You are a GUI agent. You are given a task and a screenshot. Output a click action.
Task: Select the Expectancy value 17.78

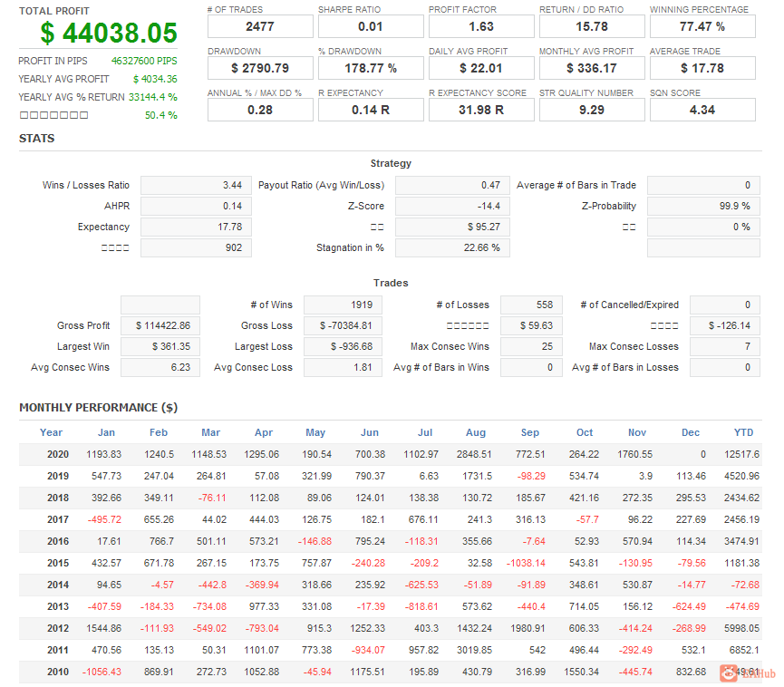pyautogui.click(x=196, y=227)
